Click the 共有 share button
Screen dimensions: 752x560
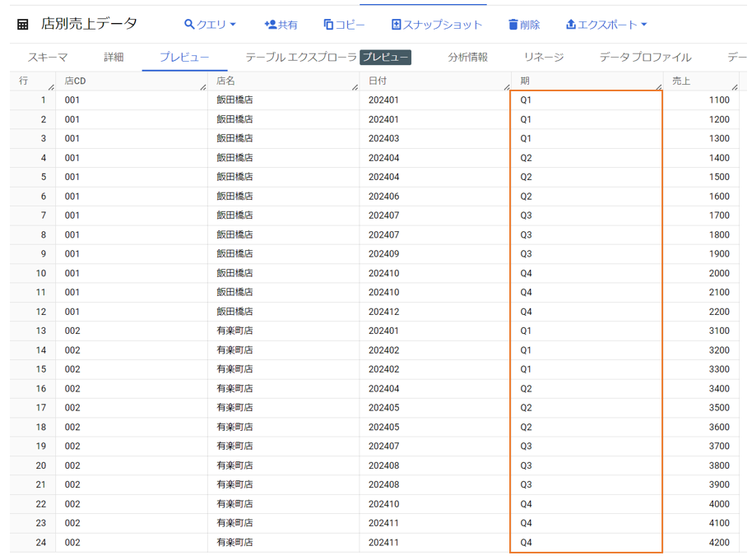(x=281, y=25)
